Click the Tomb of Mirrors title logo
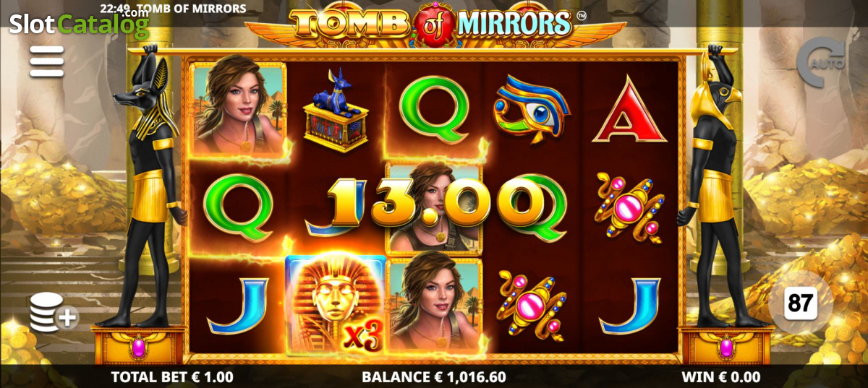 click(434, 25)
